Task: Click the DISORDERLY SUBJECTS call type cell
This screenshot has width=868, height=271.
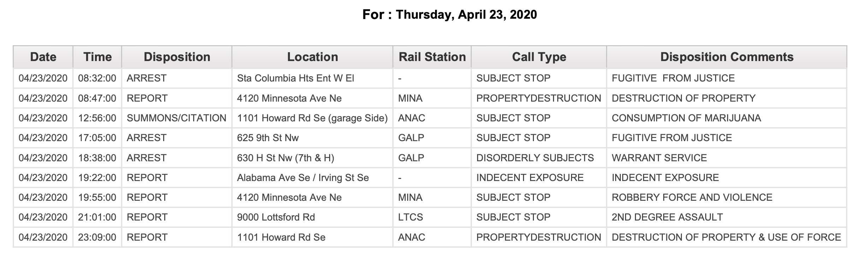Action: 539,158
